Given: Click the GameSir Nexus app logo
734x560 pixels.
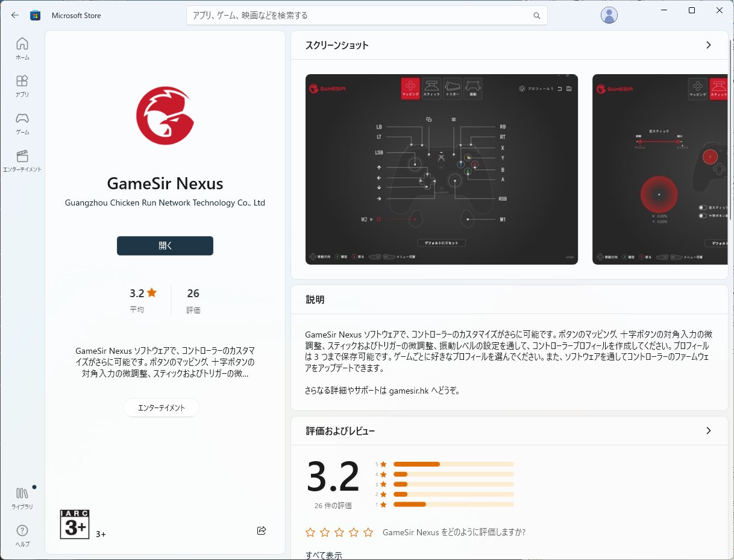Looking at the screenshot, I should [x=165, y=116].
